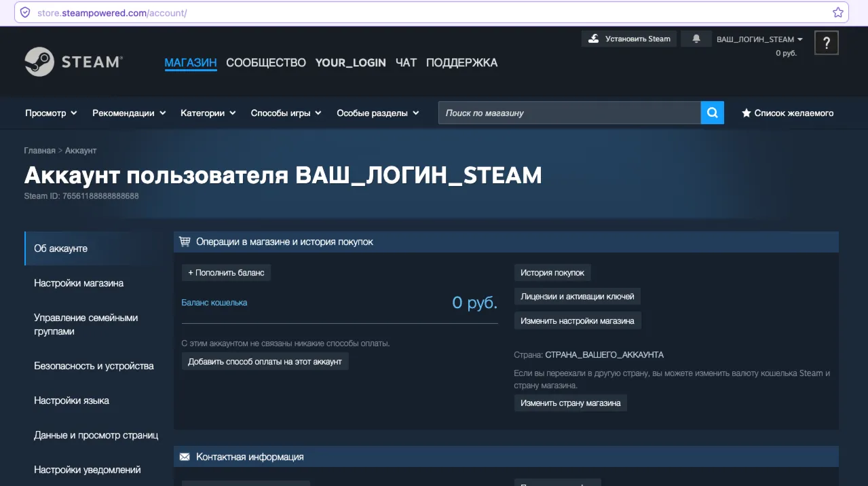Expand the Просмотр dropdown
This screenshot has height=486, width=868.
click(x=51, y=113)
